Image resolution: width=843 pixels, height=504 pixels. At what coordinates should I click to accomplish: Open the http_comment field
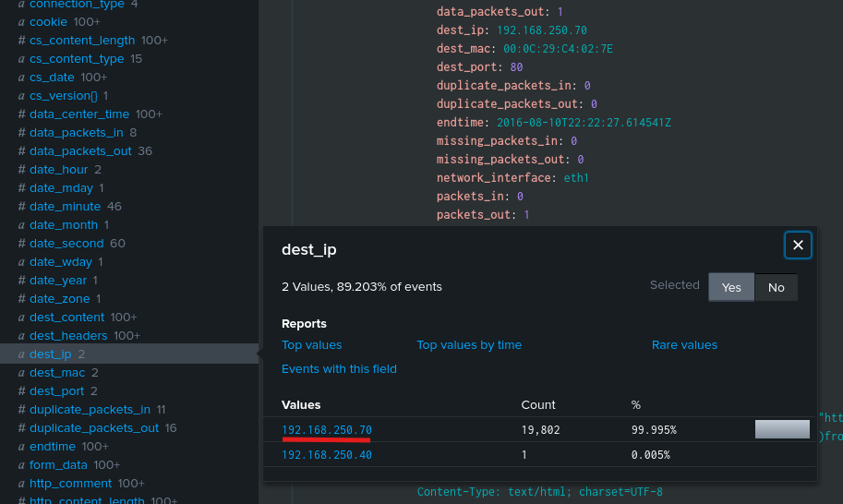(70, 484)
